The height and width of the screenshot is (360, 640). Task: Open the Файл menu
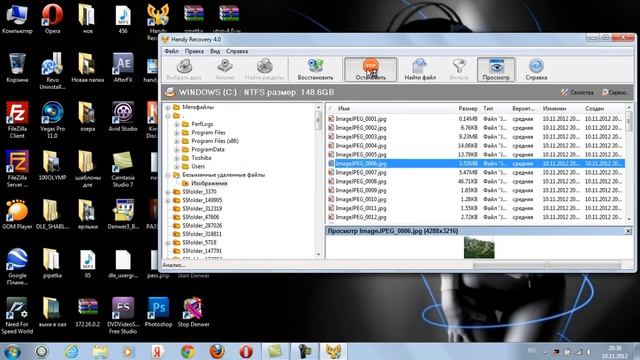click(x=171, y=51)
